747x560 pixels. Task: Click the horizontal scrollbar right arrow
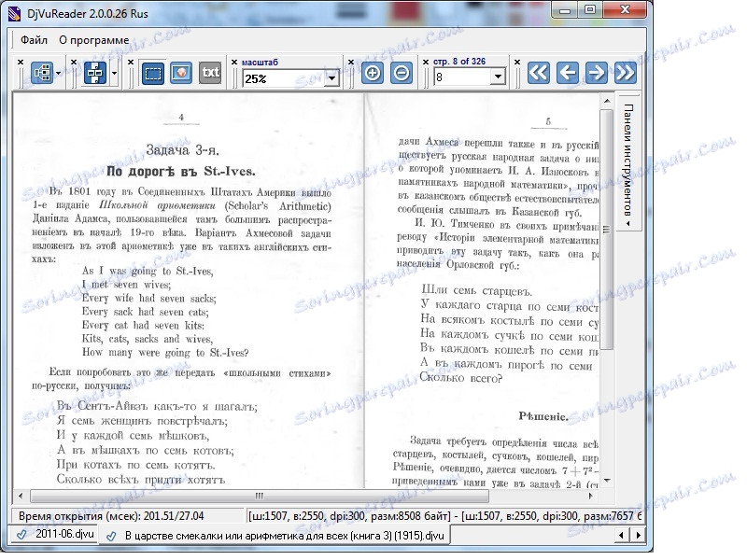click(591, 496)
